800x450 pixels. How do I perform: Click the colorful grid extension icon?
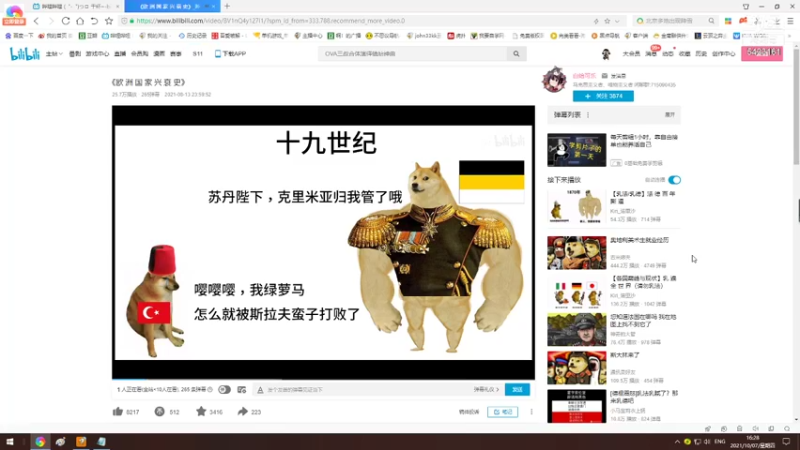[728, 21]
